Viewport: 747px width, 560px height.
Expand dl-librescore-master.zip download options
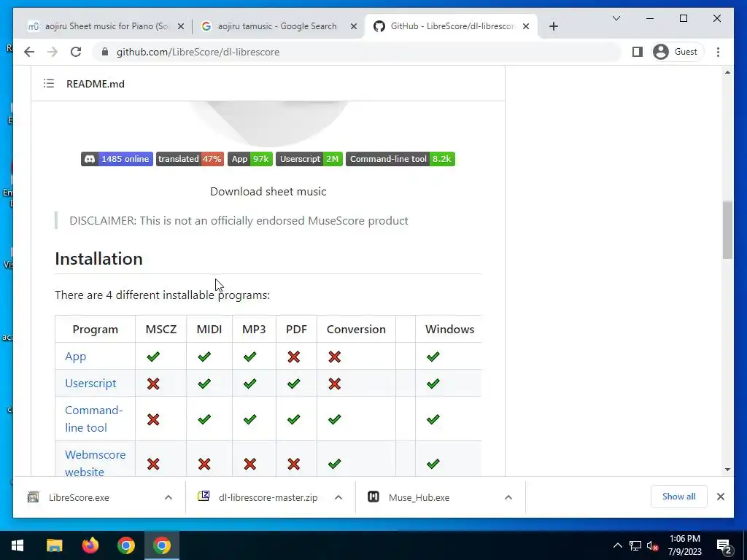click(x=338, y=497)
